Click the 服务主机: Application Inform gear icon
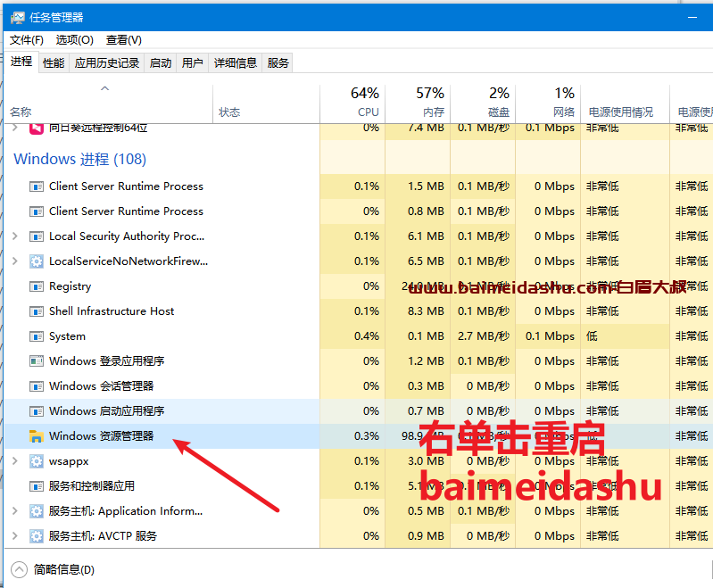The width and height of the screenshot is (713, 588). [x=37, y=511]
